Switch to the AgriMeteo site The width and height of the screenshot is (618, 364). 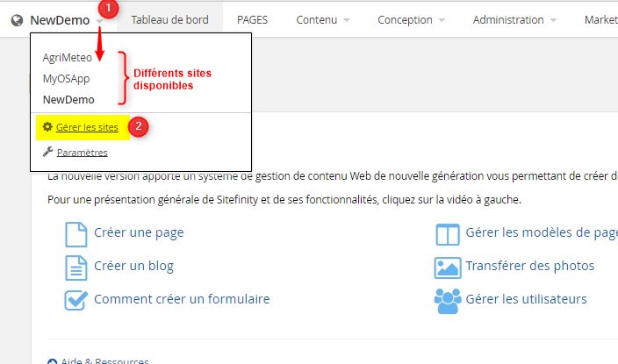click(67, 58)
